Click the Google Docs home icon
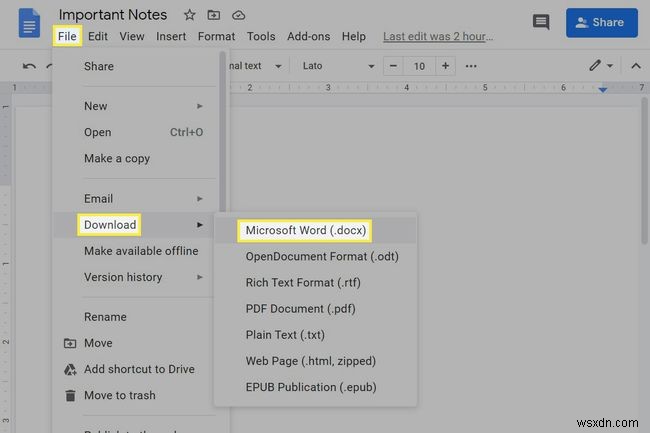 [x=29, y=23]
